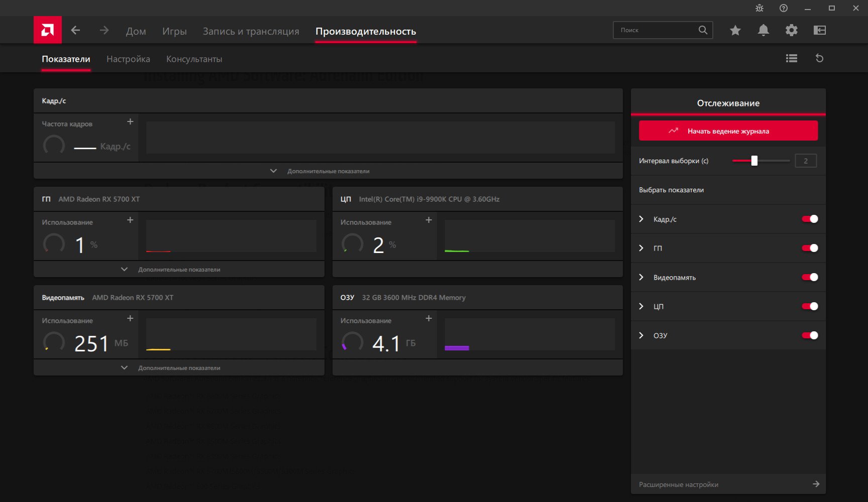The image size is (868, 502).
Task: Go back with the left arrow
Action: (x=75, y=30)
